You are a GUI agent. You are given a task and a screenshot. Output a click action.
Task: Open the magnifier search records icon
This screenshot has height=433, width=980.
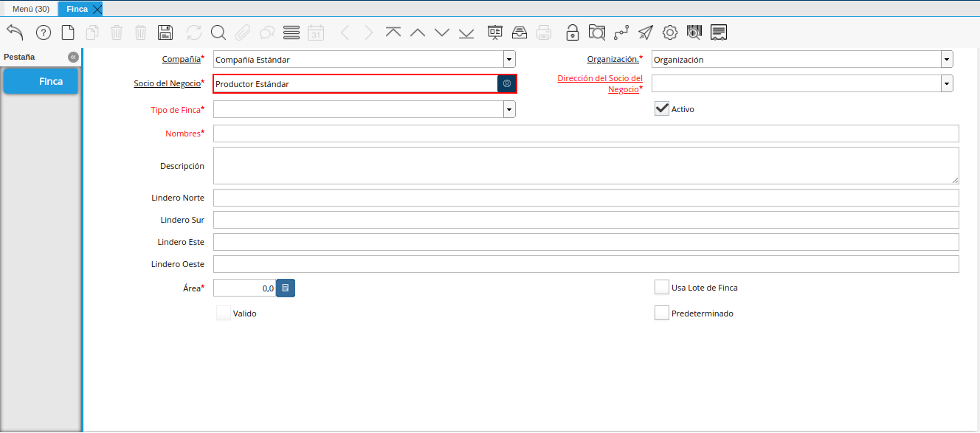click(218, 32)
